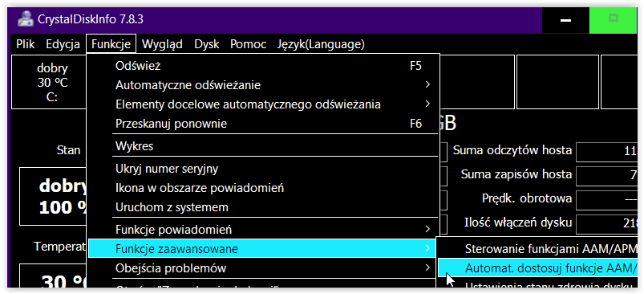The image size is (644, 294).
Task: Expand Funkcje powiadomień submenu
Action: (x=263, y=229)
